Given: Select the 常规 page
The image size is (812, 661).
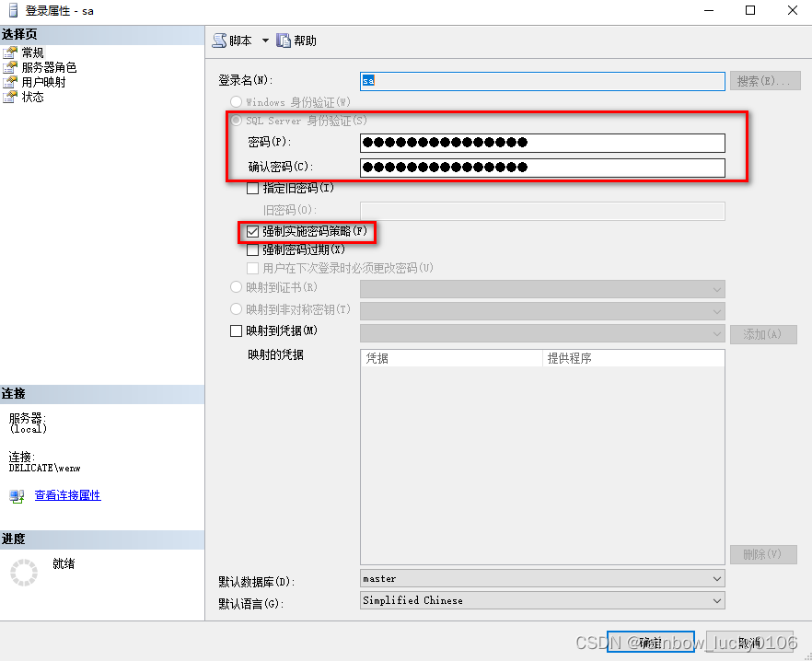Looking at the screenshot, I should point(32,52).
